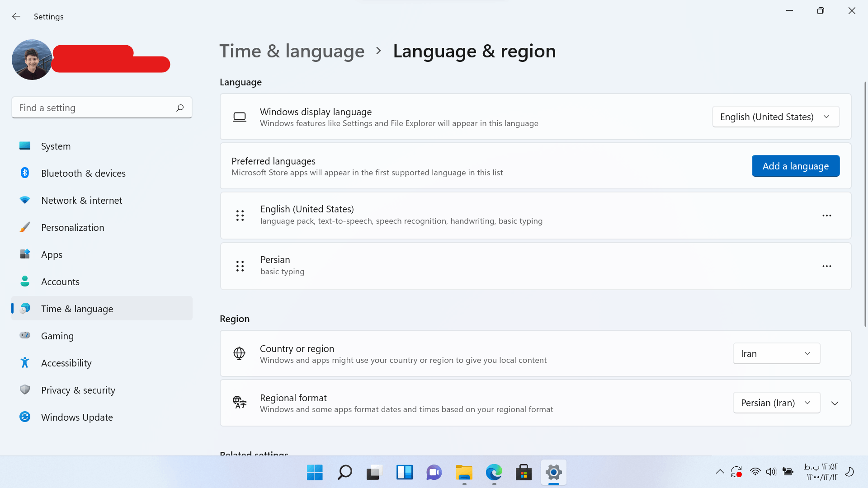868x488 pixels.
Task: Click Add a language button
Action: click(x=796, y=166)
